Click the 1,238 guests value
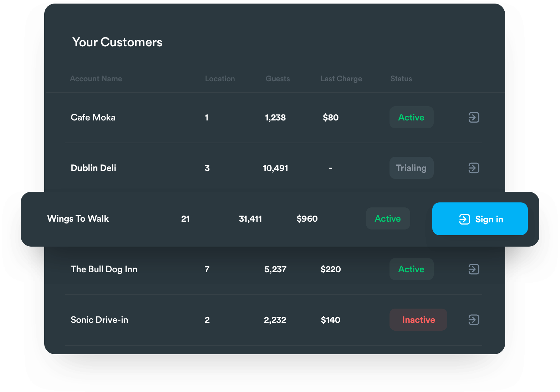560x392 pixels. [x=275, y=118]
